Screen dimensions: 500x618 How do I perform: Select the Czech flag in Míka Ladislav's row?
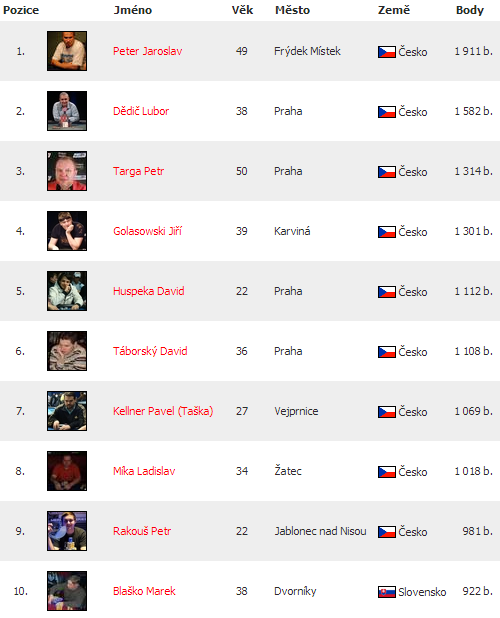387,472
